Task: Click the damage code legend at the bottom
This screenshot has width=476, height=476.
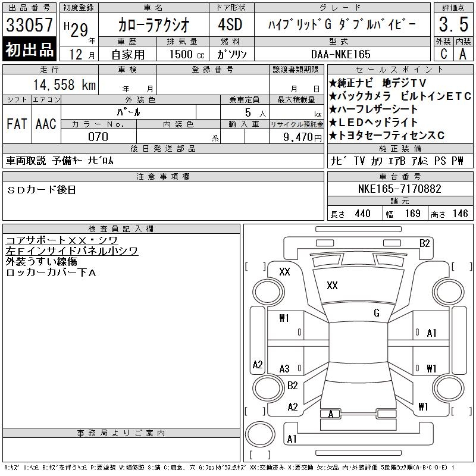Action: click(229, 468)
